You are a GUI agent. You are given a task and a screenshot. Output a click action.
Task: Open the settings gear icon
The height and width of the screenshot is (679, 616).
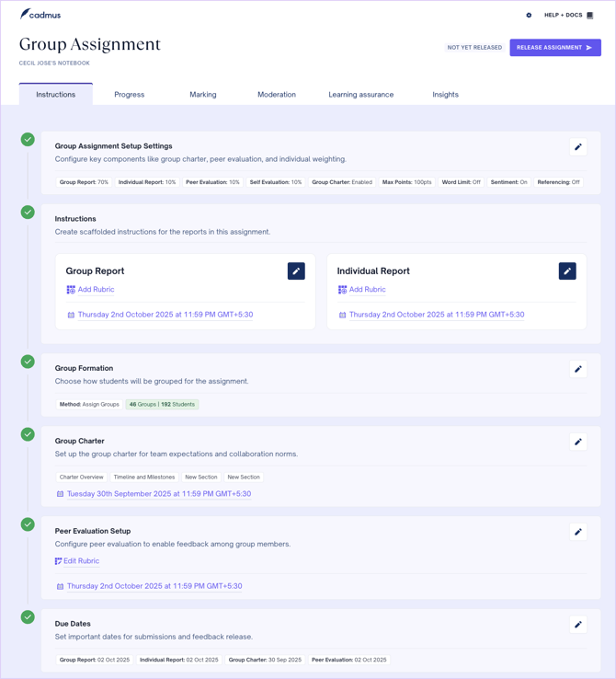point(529,16)
